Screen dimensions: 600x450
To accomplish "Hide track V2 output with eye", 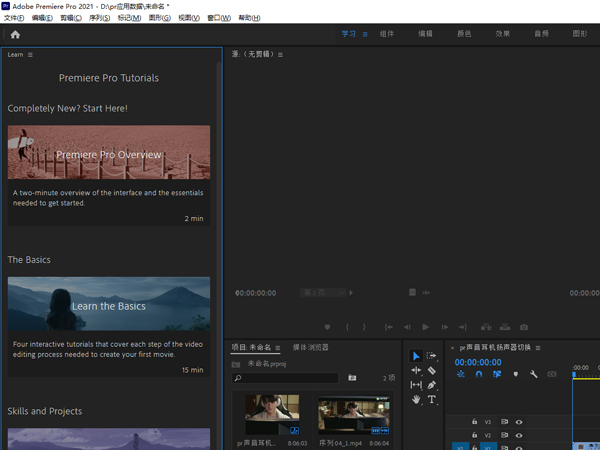I will tap(519, 435).
